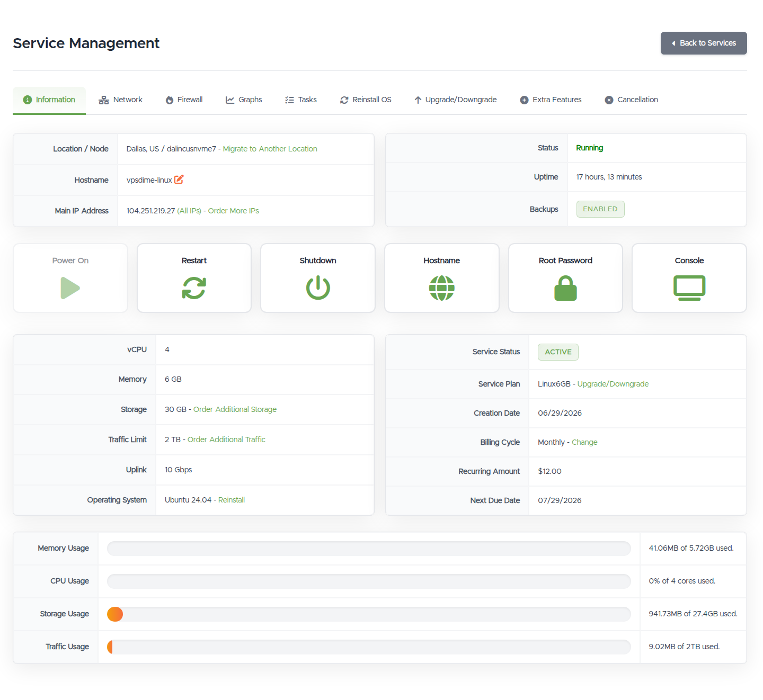763x700 pixels.
Task: Click the hostname text vpsdime-linux
Action: (x=149, y=180)
